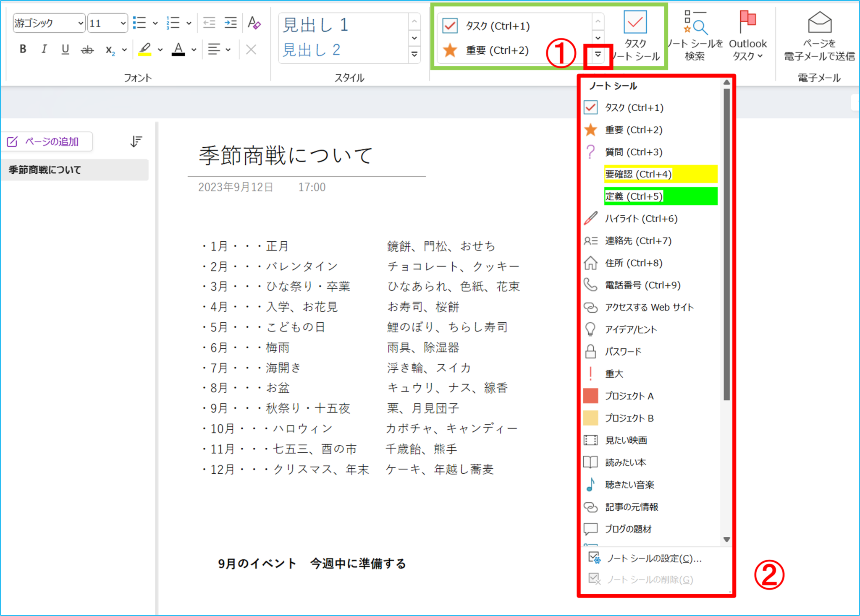Click the タスク ノート シール button
Viewport: 860px width, 616px height.
[635, 37]
